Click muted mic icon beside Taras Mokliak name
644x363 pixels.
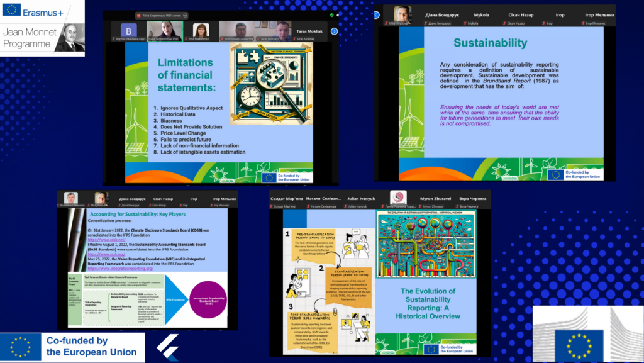(x=294, y=39)
